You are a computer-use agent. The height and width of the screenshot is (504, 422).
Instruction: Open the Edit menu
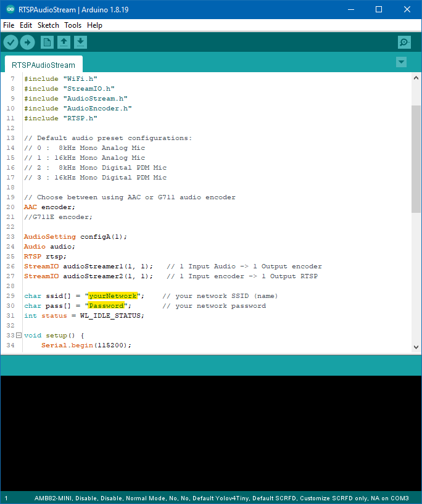26,25
